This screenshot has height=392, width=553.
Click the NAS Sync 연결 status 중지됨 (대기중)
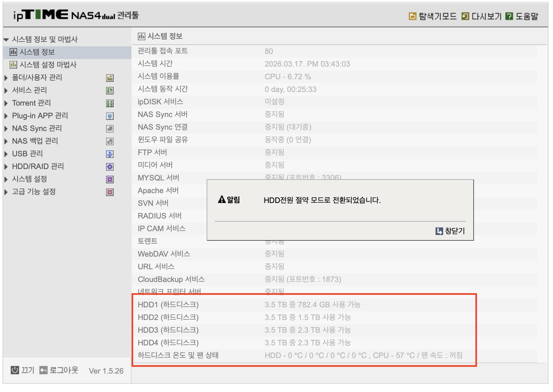click(x=288, y=127)
